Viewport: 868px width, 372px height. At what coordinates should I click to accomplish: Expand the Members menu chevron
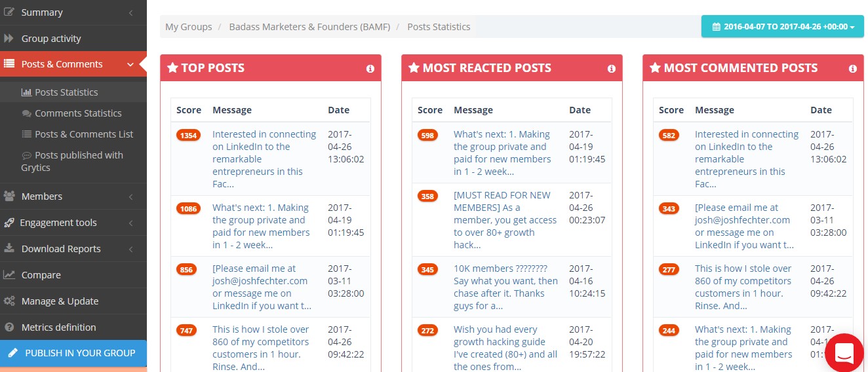click(x=131, y=196)
